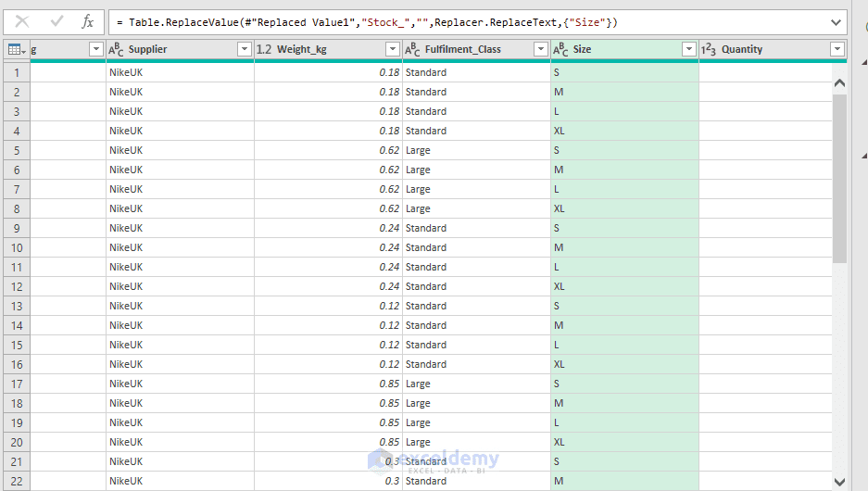Click the 0.12 weight cell in row 14

[328, 325]
